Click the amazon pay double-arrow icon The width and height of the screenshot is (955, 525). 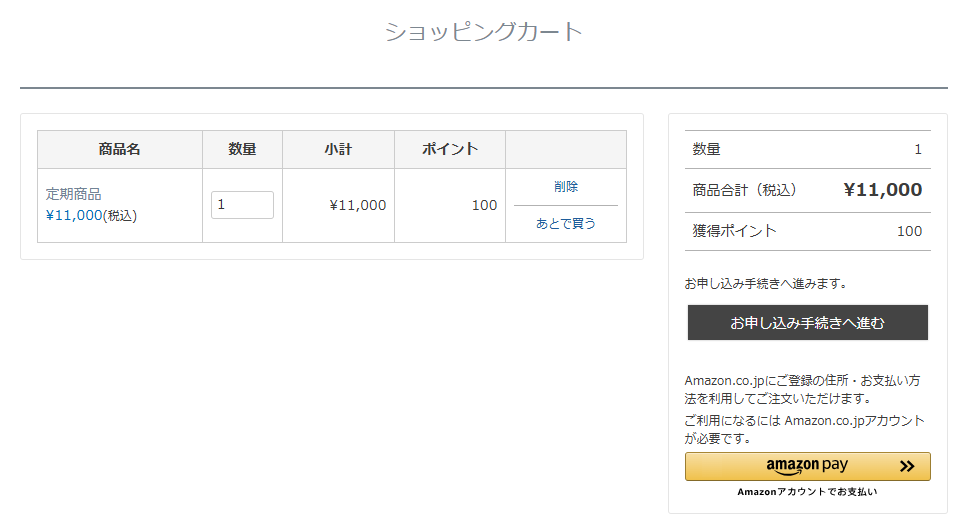[907, 467]
